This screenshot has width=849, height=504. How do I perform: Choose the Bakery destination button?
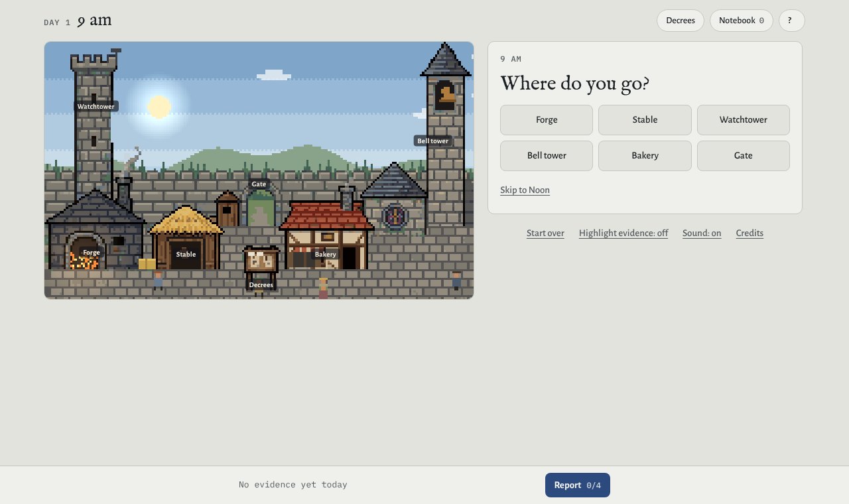645,156
